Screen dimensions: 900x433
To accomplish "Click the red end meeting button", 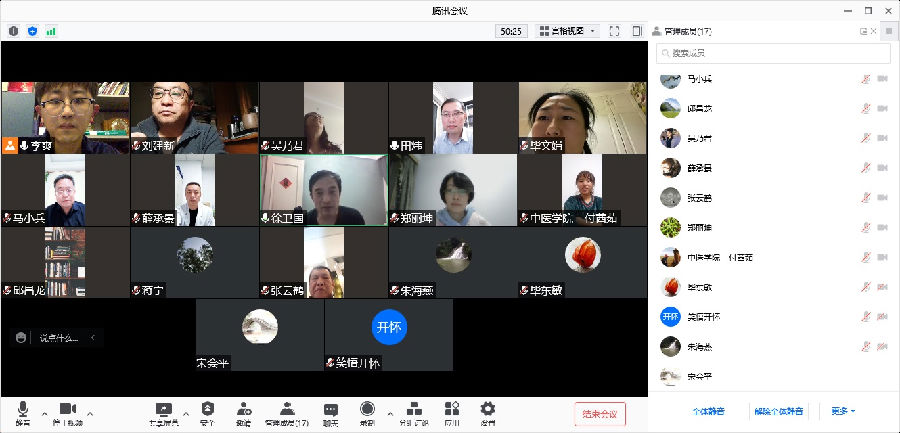I will pos(600,413).
